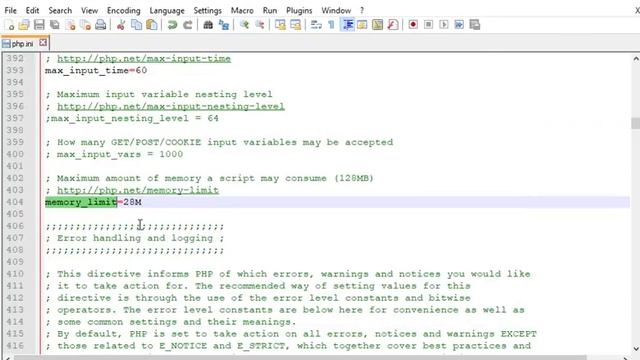Click the max_input_time=60 line
Viewport: 640px width, 360px height.
pyautogui.click(x=96, y=70)
